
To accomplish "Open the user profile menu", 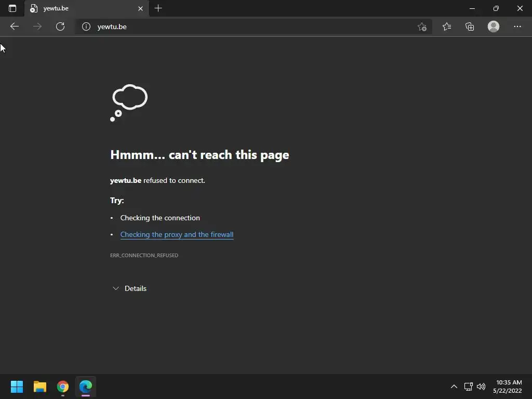I will coord(494,26).
